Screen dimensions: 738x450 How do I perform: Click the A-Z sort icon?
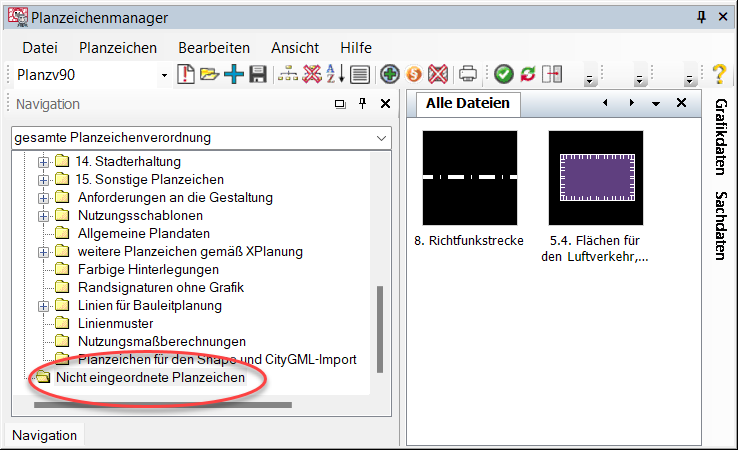[336, 74]
